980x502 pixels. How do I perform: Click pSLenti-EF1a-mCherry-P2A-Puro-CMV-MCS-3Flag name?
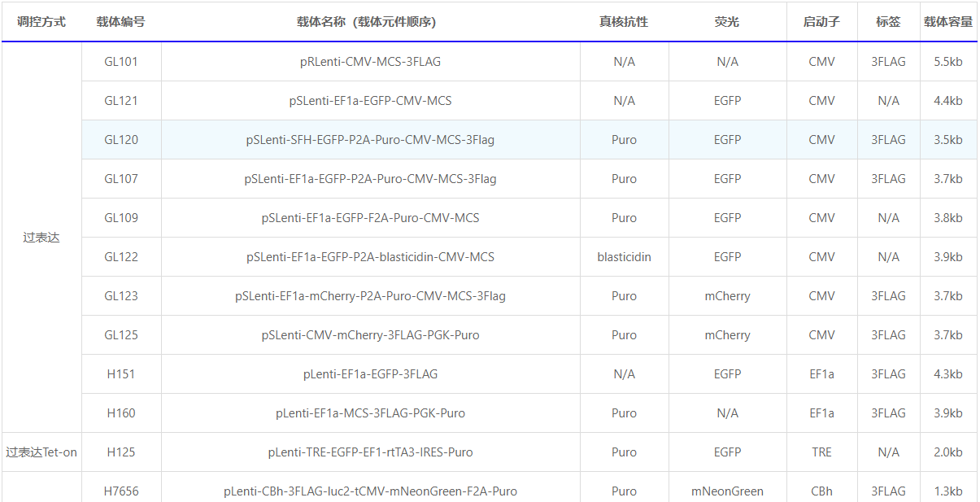pos(370,296)
